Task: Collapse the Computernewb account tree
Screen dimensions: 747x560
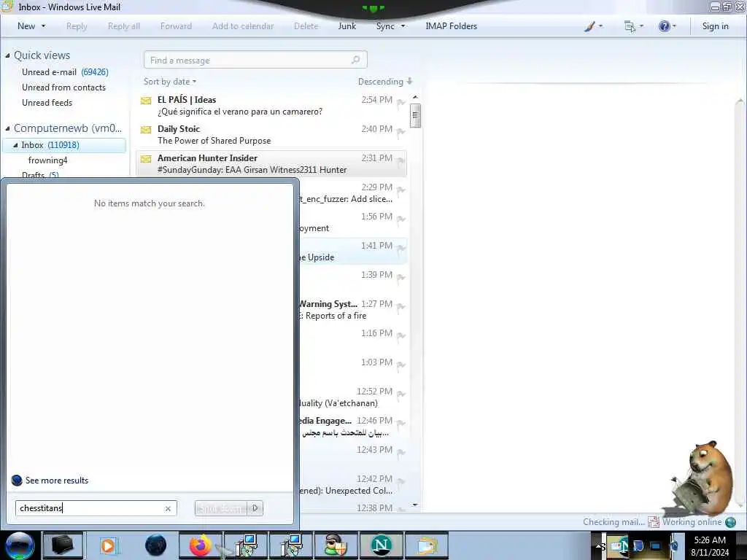Action: pyautogui.click(x=7, y=128)
